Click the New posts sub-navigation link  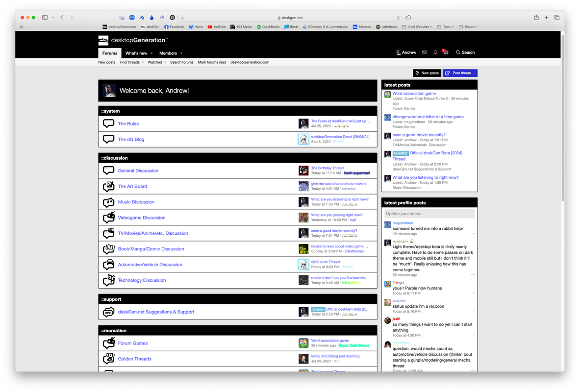106,62
